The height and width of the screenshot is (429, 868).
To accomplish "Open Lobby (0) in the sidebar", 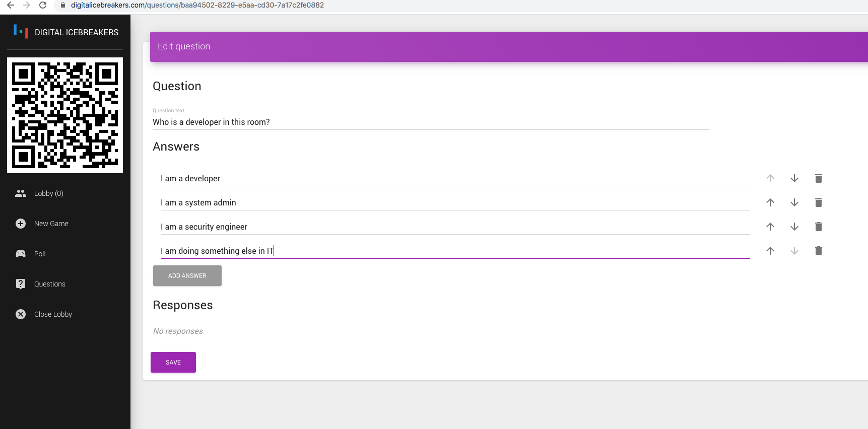I will click(x=65, y=193).
